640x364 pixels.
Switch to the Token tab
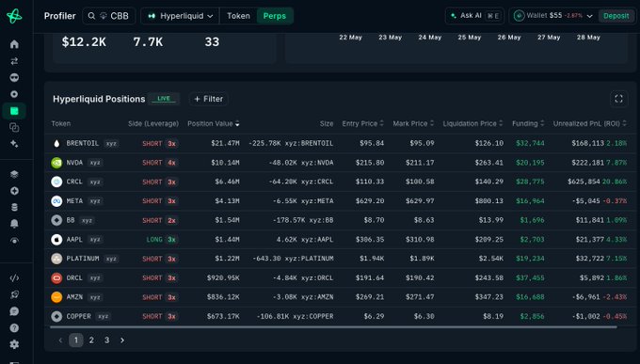tap(238, 16)
